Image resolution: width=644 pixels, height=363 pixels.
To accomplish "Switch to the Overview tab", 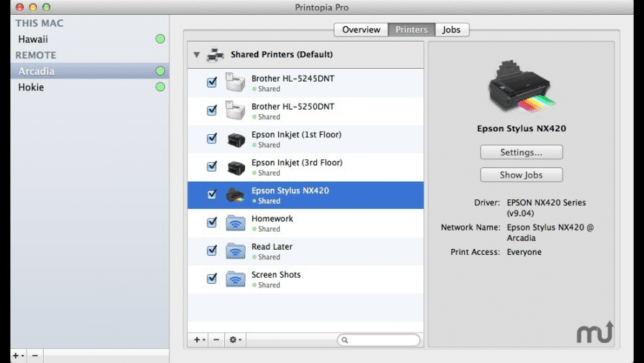I will click(361, 30).
